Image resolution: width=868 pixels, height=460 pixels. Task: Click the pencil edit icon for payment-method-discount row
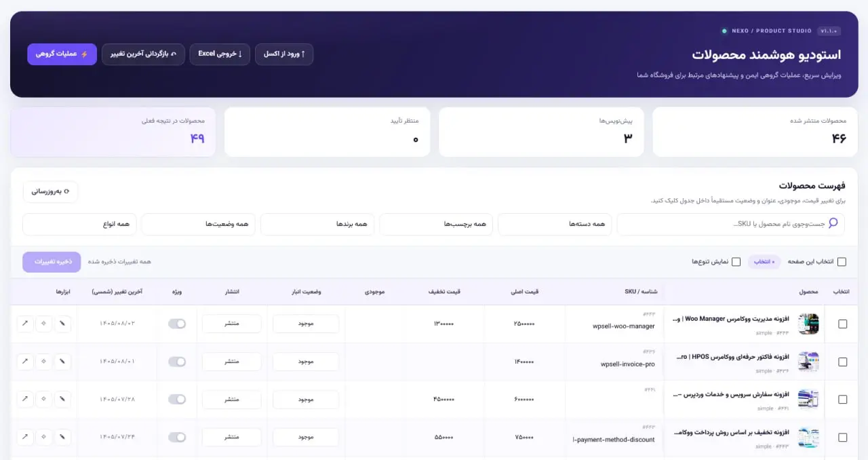point(62,438)
